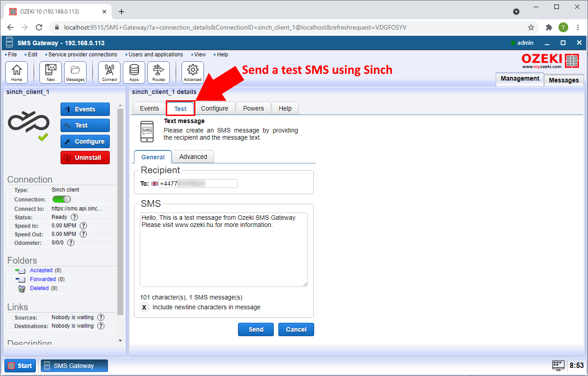Toggle Include newline characters checkbox

point(144,308)
